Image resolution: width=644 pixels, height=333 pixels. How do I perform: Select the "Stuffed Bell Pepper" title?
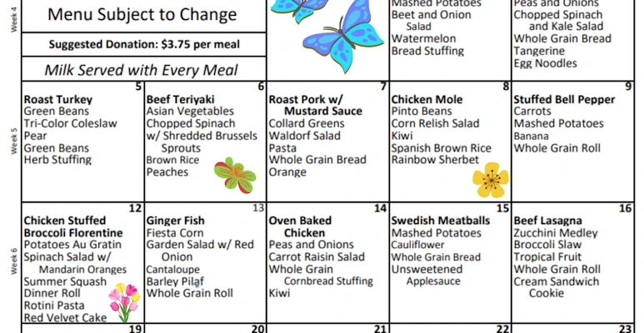pos(564,100)
